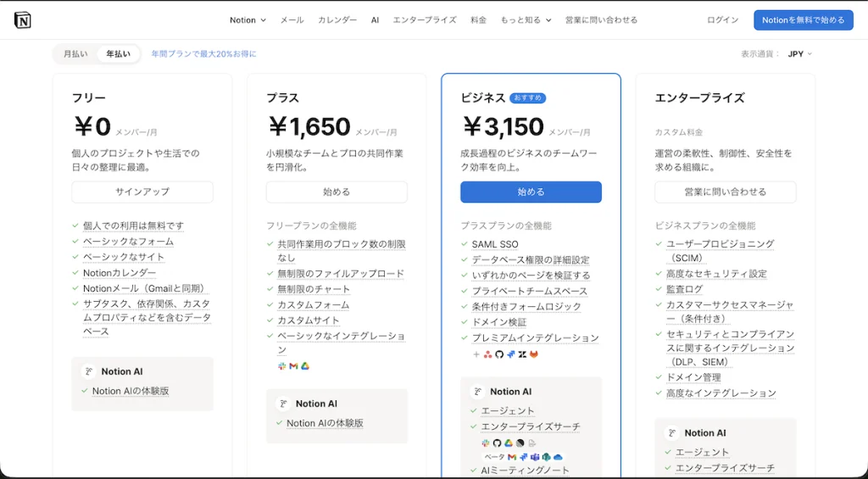Expand the もっと知る dropdown
Screen dimensions: 868x479
[x=526, y=20]
